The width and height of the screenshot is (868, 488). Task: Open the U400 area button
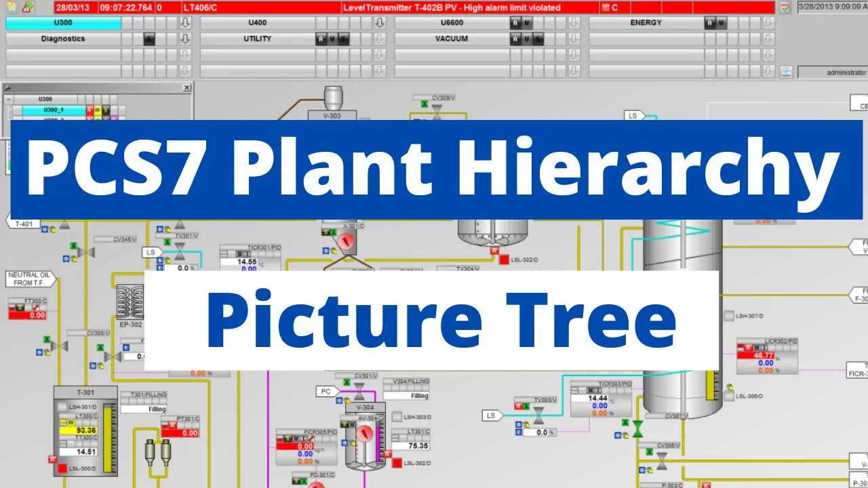pyautogui.click(x=257, y=23)
